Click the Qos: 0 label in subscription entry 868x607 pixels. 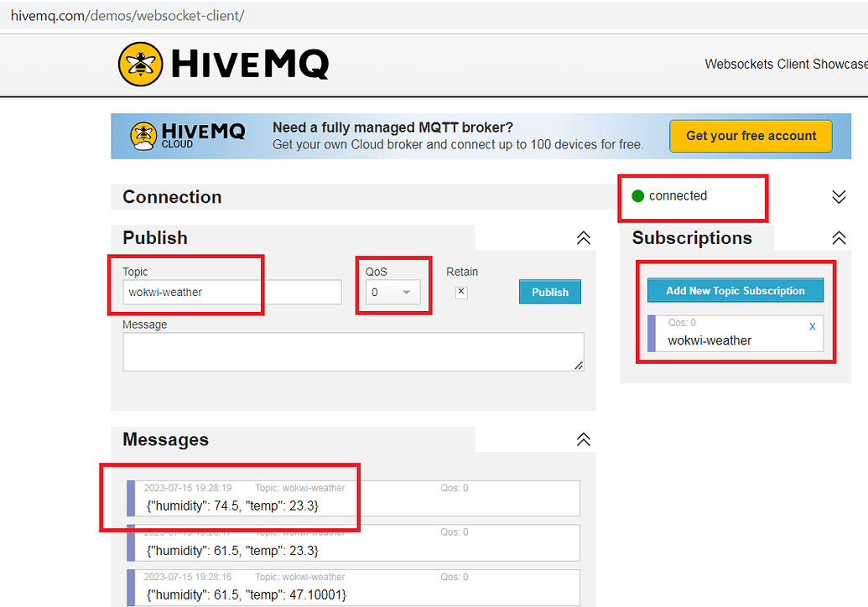[682, 323]
